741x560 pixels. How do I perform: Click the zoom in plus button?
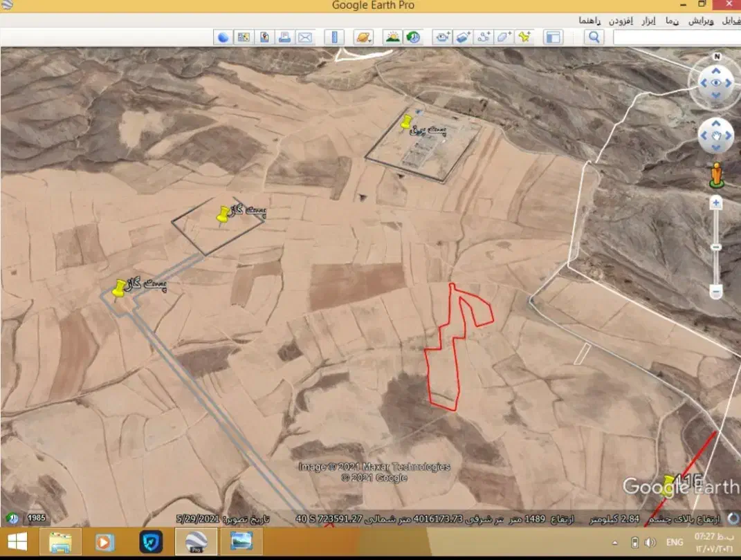point(716,203)
